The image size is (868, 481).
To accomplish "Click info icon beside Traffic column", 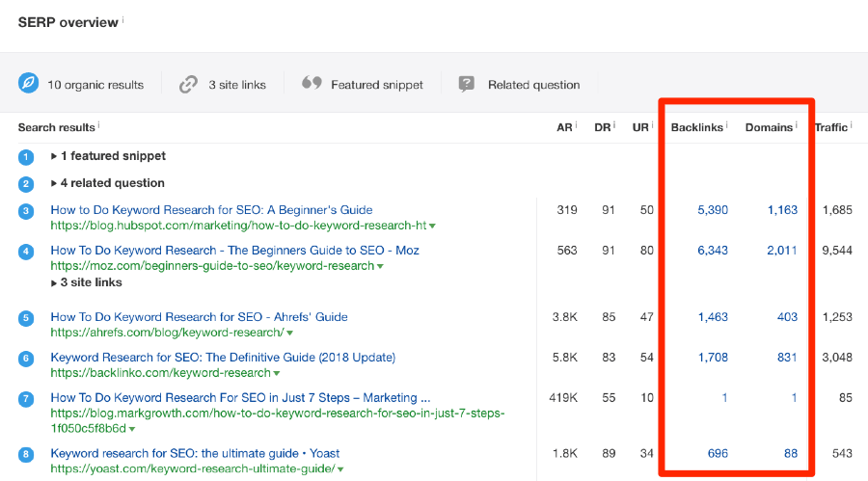I will (x=852, y=125).
